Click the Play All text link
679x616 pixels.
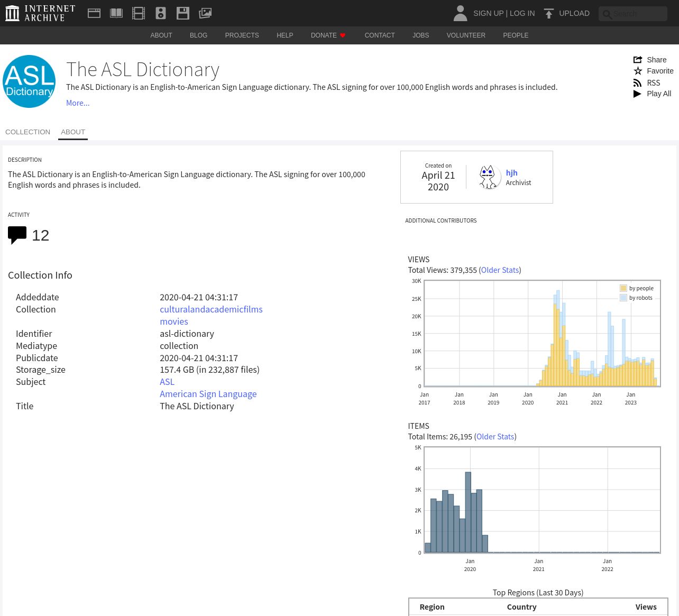[659, 94]
